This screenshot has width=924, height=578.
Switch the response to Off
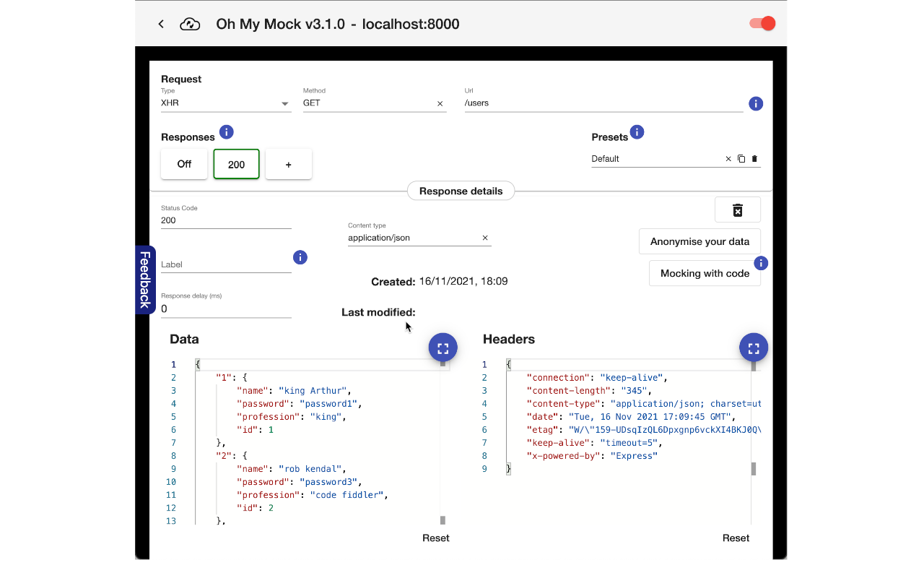click(184, 164)
